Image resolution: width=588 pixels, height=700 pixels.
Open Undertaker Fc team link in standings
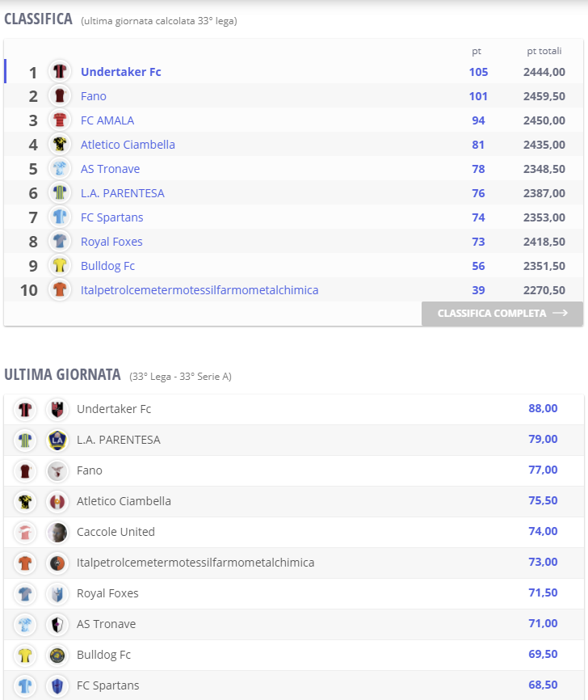121,72
